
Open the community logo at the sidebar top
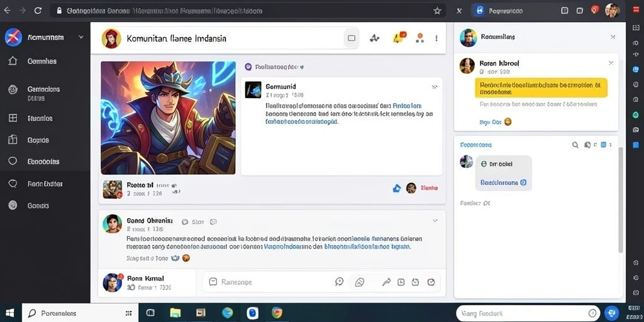[13, 37]
